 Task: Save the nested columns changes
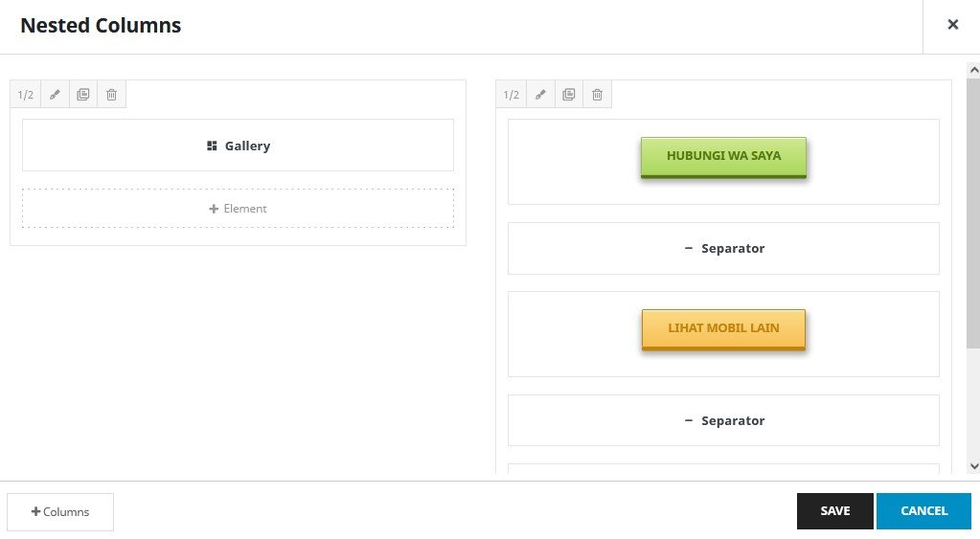click(834, 511)
